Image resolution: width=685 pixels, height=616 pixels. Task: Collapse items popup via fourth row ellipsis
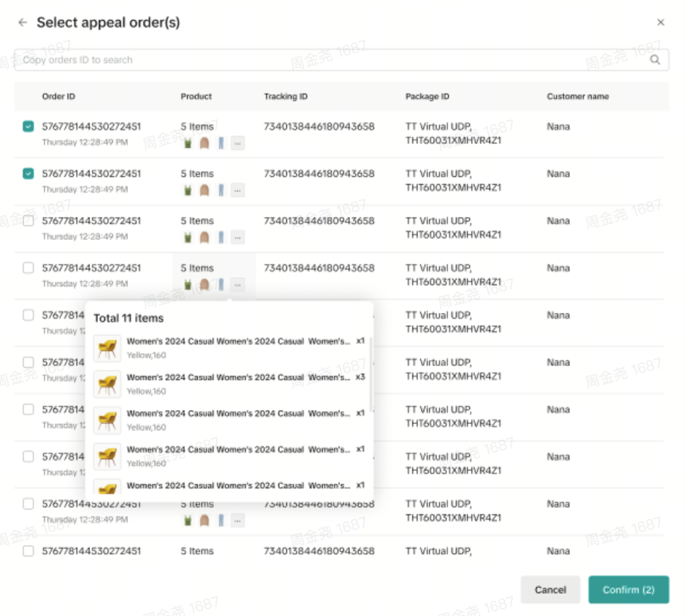tap(237, 285)
